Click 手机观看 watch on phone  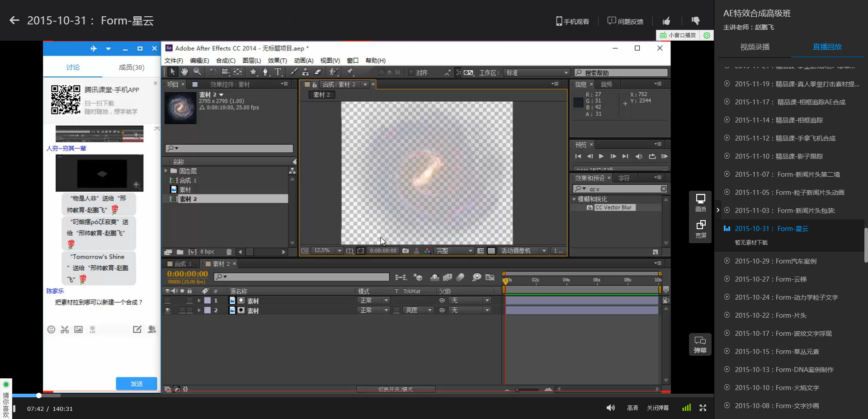572,21
